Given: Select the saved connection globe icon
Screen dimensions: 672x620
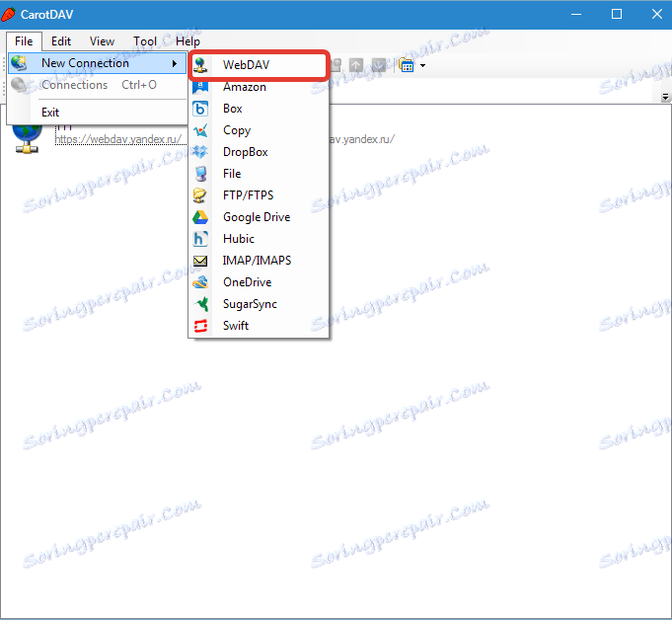Looking at the screenshot, I should pos(27,138).
